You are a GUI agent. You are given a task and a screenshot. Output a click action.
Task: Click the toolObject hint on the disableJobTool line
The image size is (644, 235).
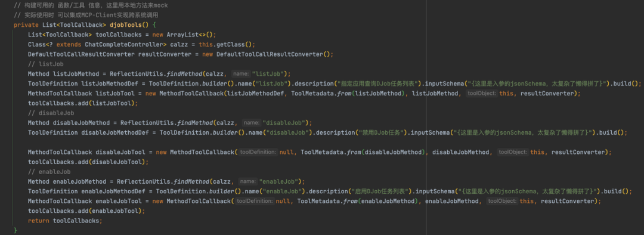click(513, 152)
